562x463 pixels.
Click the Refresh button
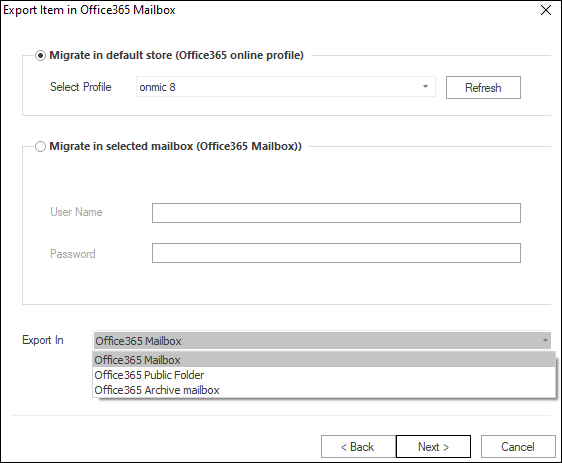[483, 87]
